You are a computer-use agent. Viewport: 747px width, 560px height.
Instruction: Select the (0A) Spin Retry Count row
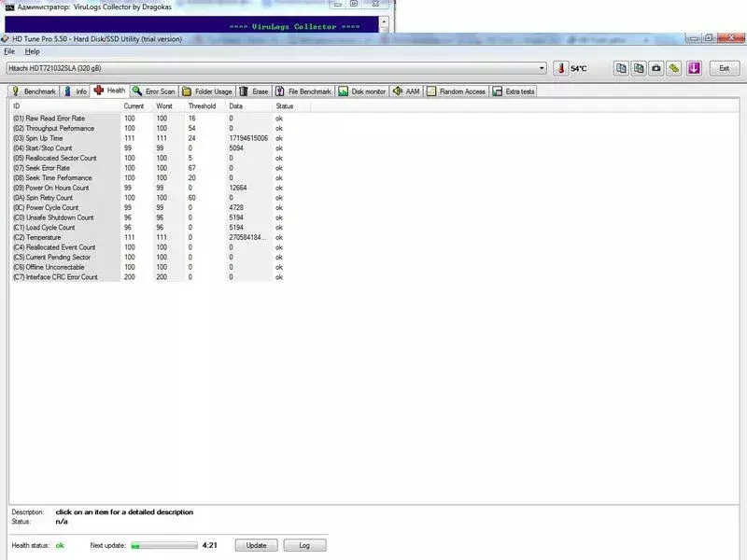tap(148, 198)
